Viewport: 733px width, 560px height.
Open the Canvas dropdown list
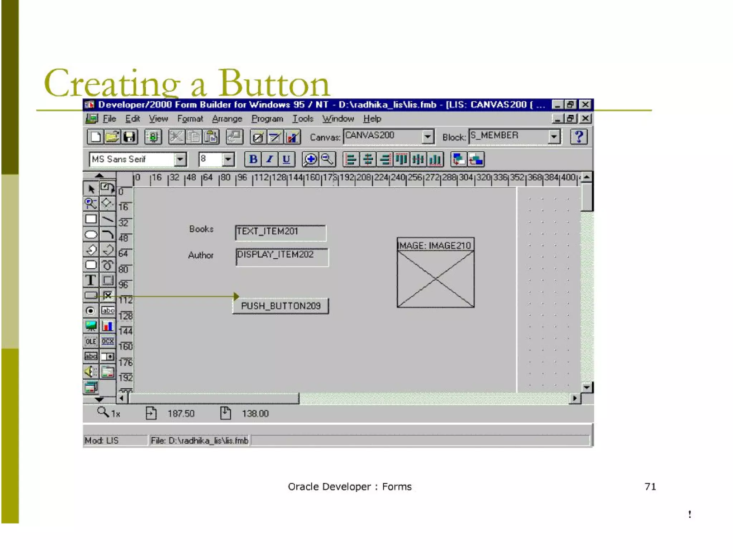coord(427,137)
